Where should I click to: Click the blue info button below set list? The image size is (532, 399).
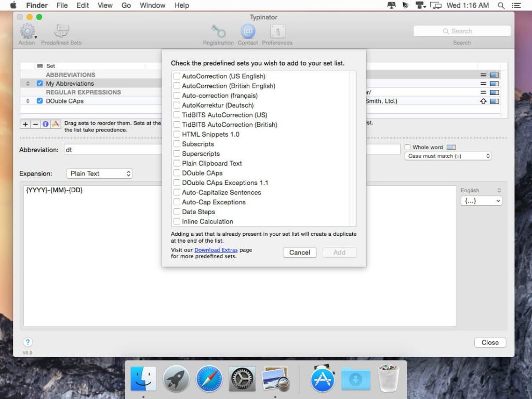(x=45, y=124)
